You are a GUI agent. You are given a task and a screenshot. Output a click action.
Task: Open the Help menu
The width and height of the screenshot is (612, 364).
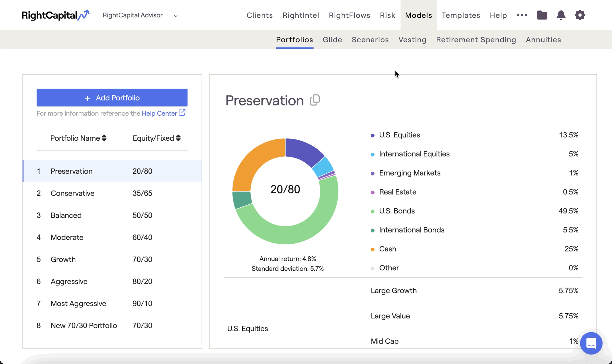tap(498, 15)
